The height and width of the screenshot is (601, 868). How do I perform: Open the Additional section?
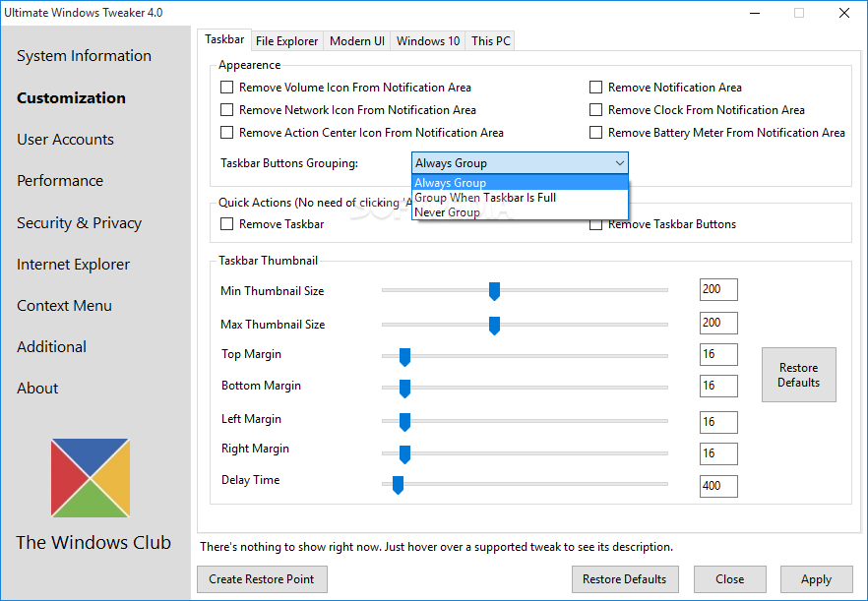pos(51,347)
